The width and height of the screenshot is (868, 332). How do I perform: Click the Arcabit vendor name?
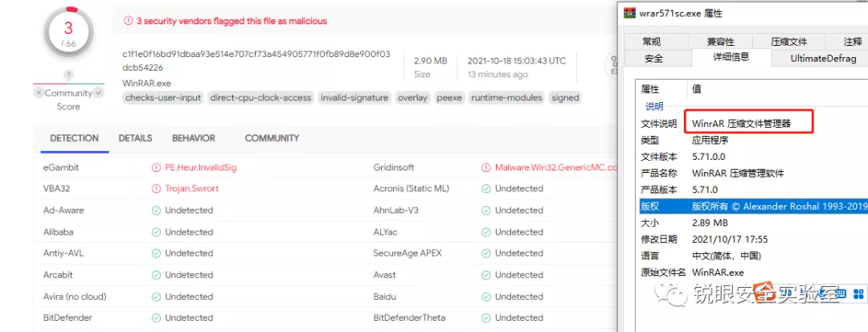pos(58,275)
